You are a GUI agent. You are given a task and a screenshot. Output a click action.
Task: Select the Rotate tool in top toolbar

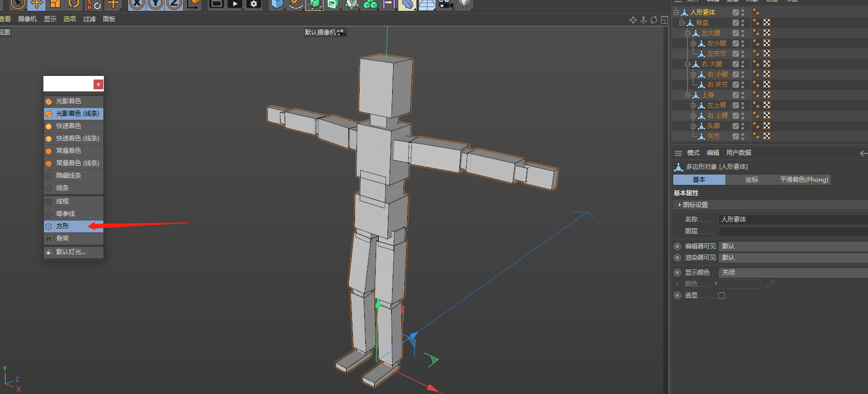coord(74,4)
